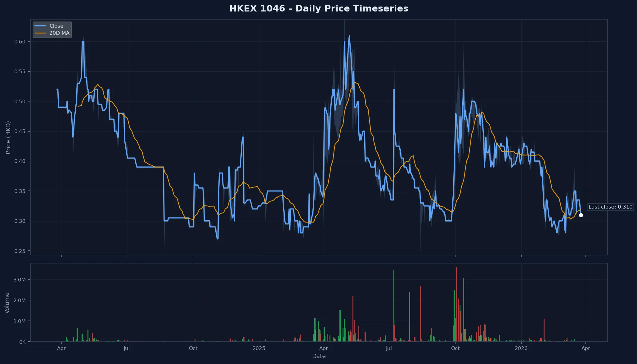The height and width of the screenshot is (364, 637).
Task: Select the '3.0M' volume tick label
Action: (x=20, y=279)
